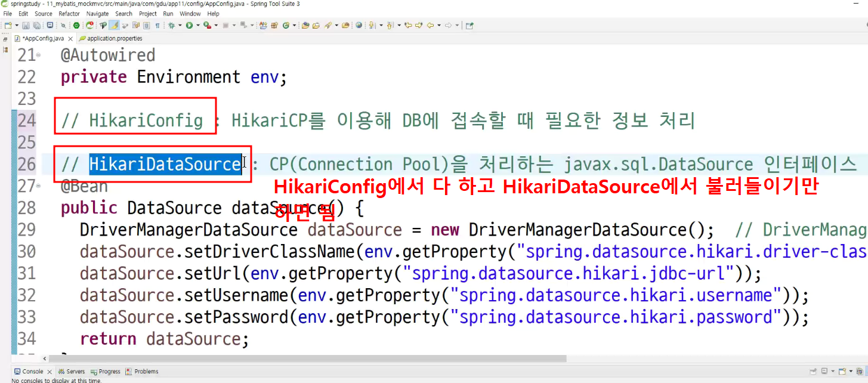Open the Project menu
The image size is (868, 383).
click(x=148, y=13)
